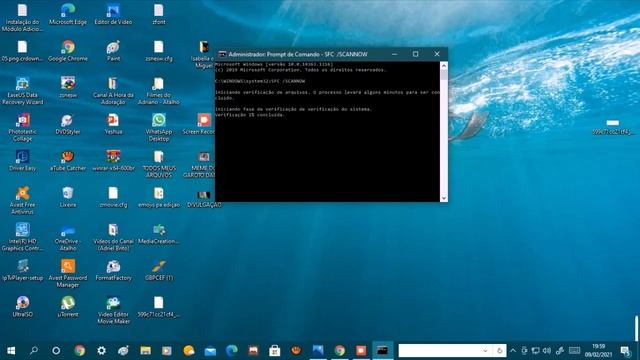Image resolution: width=640 pixels, height=360 pixels.
Task: Select the GBPCEF (1) desktop icon
Action: [159, 271]
